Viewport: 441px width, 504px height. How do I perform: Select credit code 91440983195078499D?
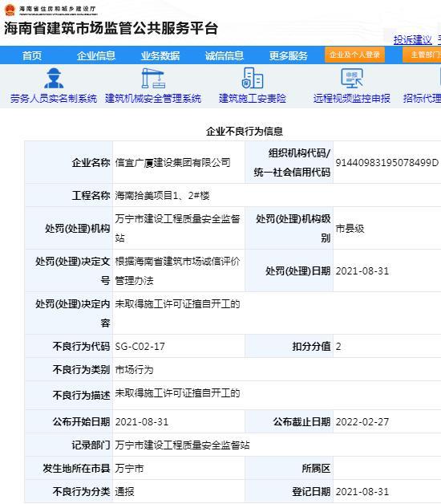tap(387, 163)
